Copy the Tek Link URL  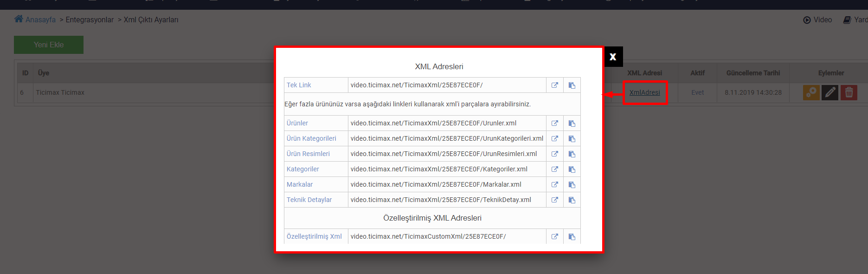[x=572, y=85]
